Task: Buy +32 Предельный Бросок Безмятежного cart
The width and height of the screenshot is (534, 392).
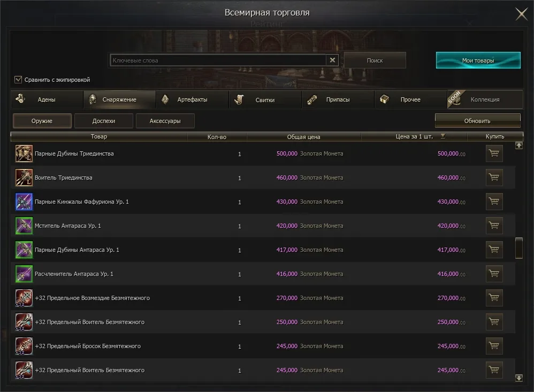Action: (x=494, y=346)
